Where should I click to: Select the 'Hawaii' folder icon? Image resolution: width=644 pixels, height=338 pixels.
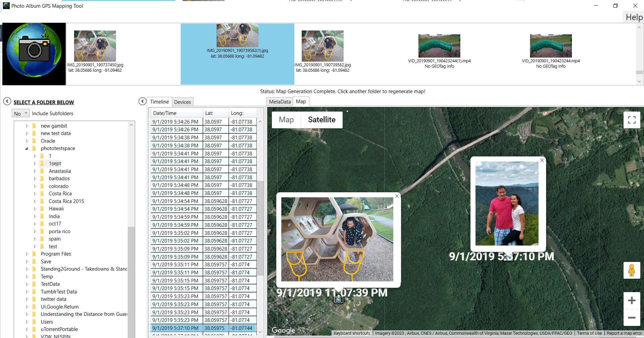point(42,209)
